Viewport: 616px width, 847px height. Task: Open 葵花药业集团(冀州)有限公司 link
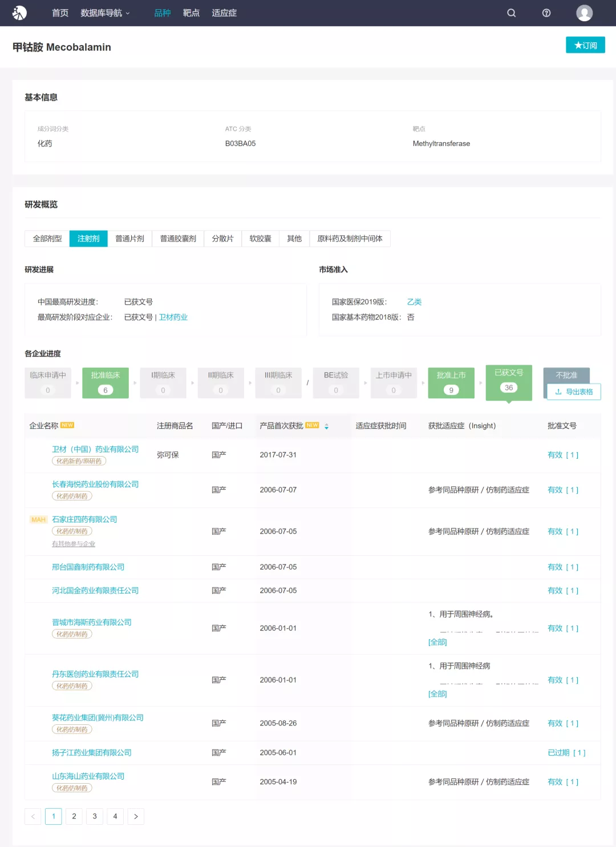98,717
